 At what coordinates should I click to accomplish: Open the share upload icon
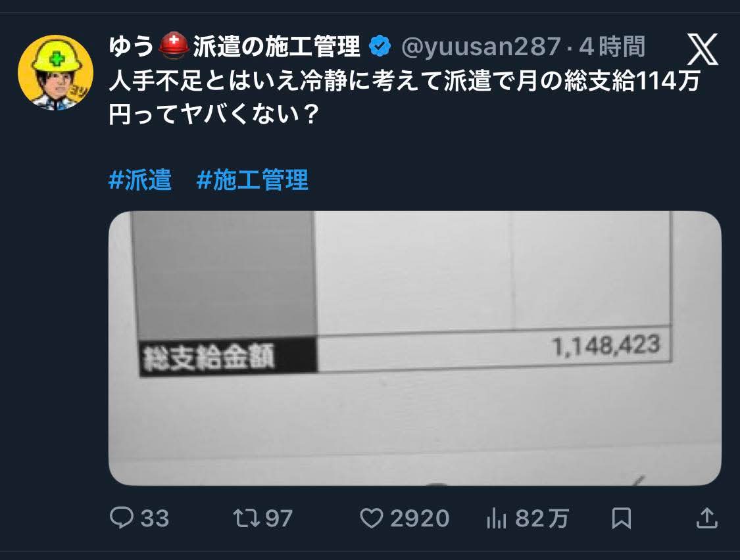pyautogui.click(x=706, y=517)
